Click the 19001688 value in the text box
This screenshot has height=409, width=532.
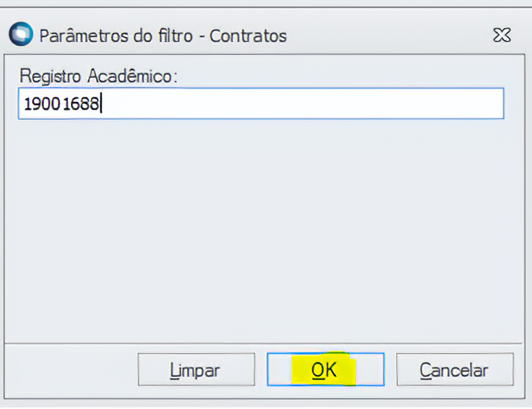[x=61, y=104]
